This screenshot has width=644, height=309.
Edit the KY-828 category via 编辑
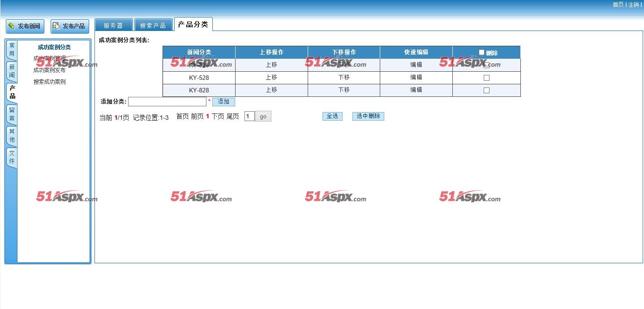416,90
